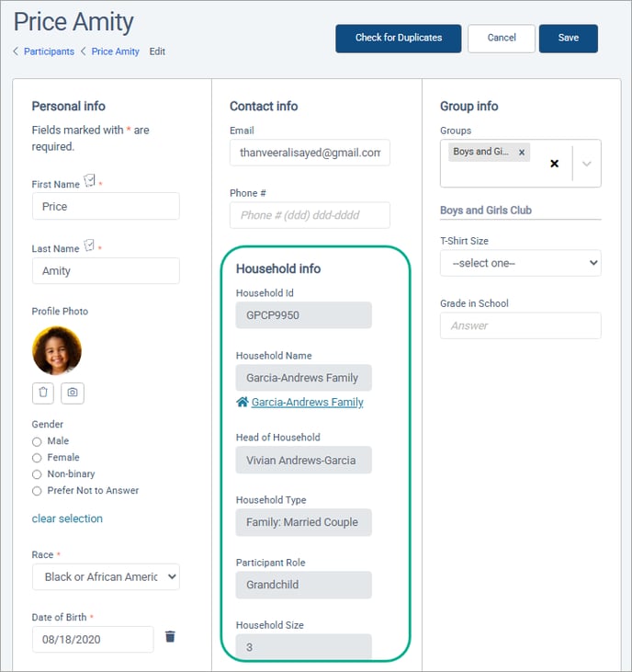This screenshot has width=632, height=672.
Task: Click the checklist icon beside Last Name
Action: coord(89,245)
